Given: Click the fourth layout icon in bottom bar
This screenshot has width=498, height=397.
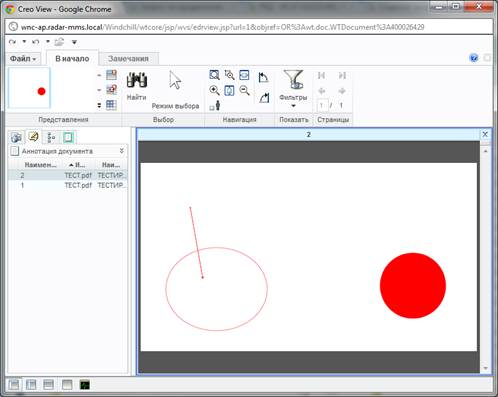Looking at the screenshot, I should click(67, 385).
